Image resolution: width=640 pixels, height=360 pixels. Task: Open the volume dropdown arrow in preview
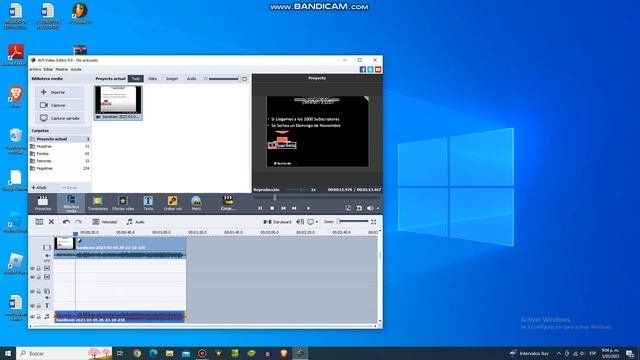(378, 208)
